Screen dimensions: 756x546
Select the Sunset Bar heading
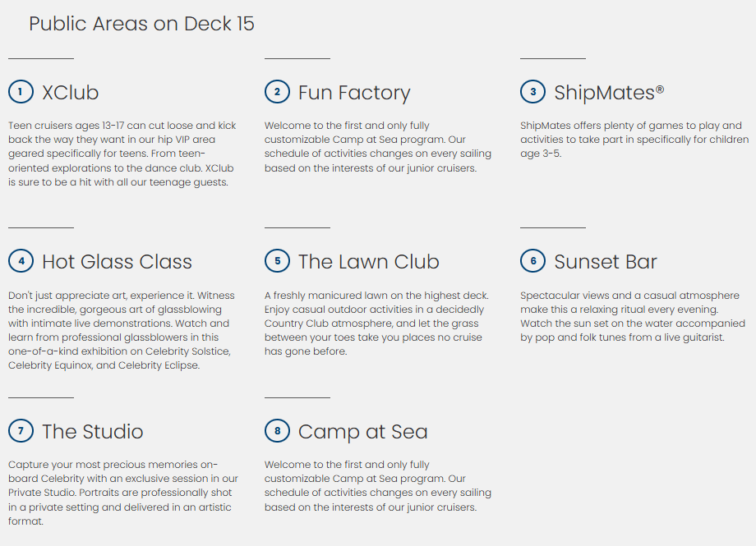[606, 262]
